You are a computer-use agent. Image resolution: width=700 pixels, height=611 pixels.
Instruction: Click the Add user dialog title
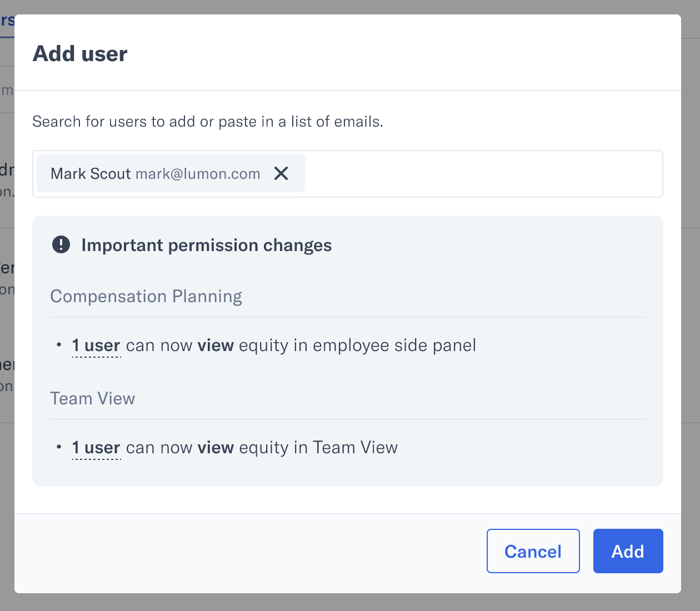(x=80, y=54)
